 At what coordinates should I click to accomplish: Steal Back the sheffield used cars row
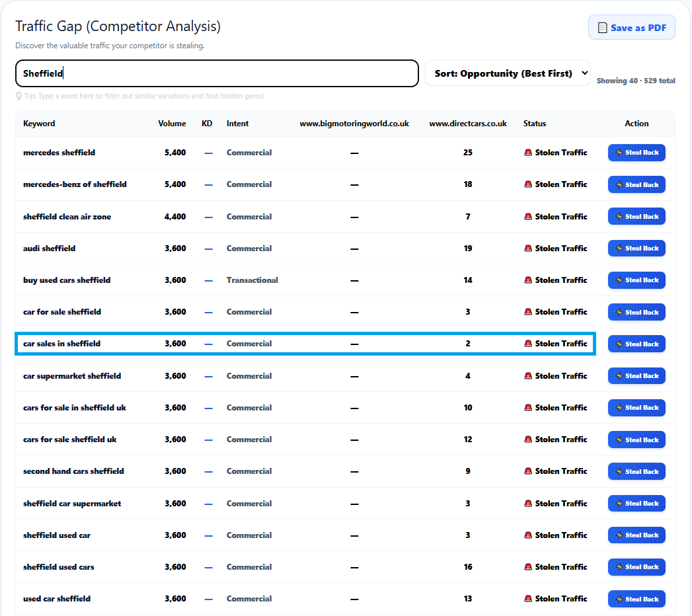[x=637, y=567]
